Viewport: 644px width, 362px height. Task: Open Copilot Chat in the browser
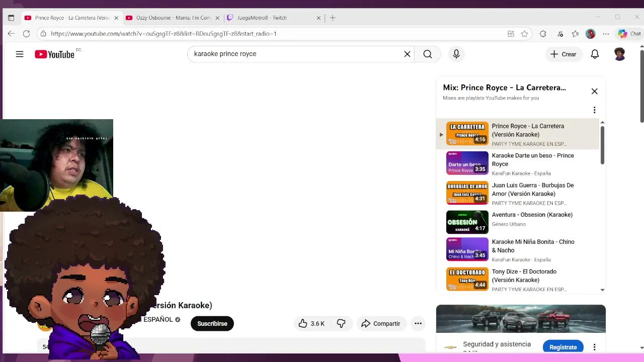(x=629, y=34)
